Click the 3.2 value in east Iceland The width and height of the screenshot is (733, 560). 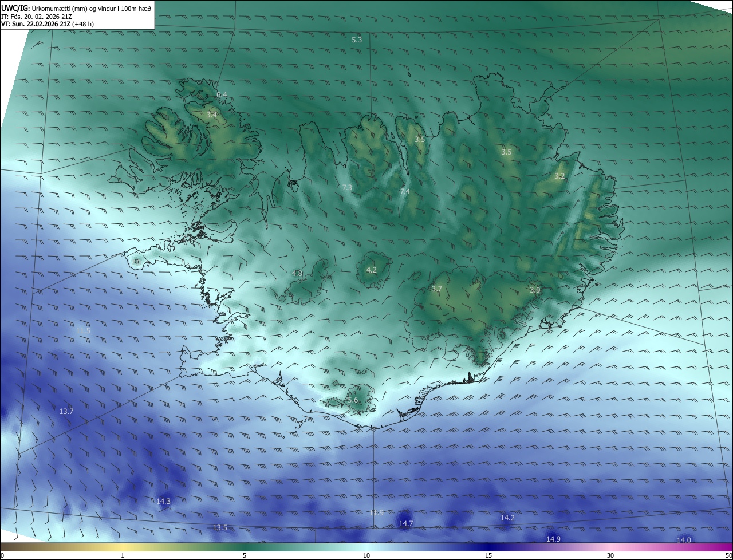coord(559,176)
